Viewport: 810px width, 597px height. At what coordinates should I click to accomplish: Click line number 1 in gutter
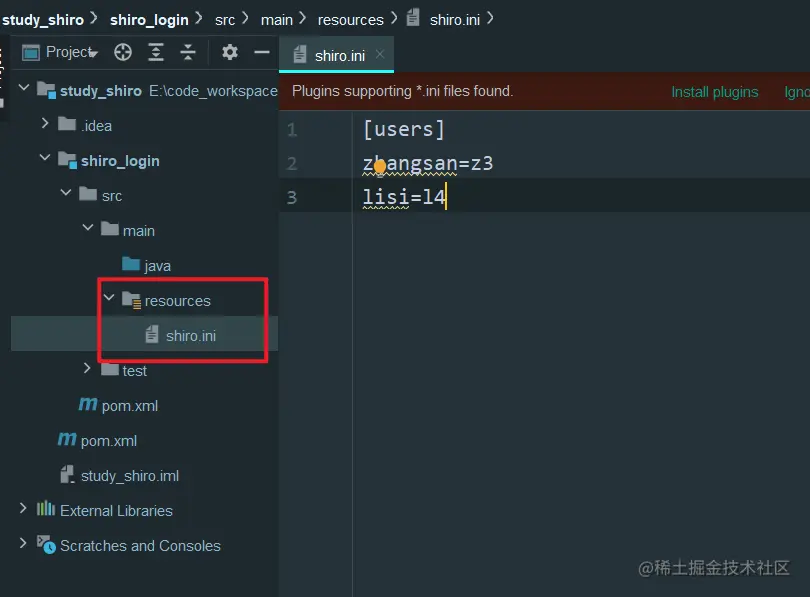point(292,129)
